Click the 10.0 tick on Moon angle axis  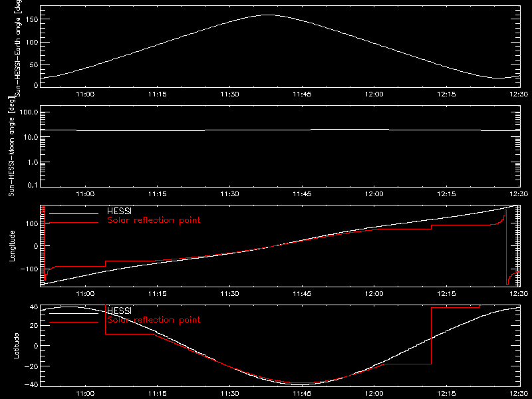tap(31, 137)
